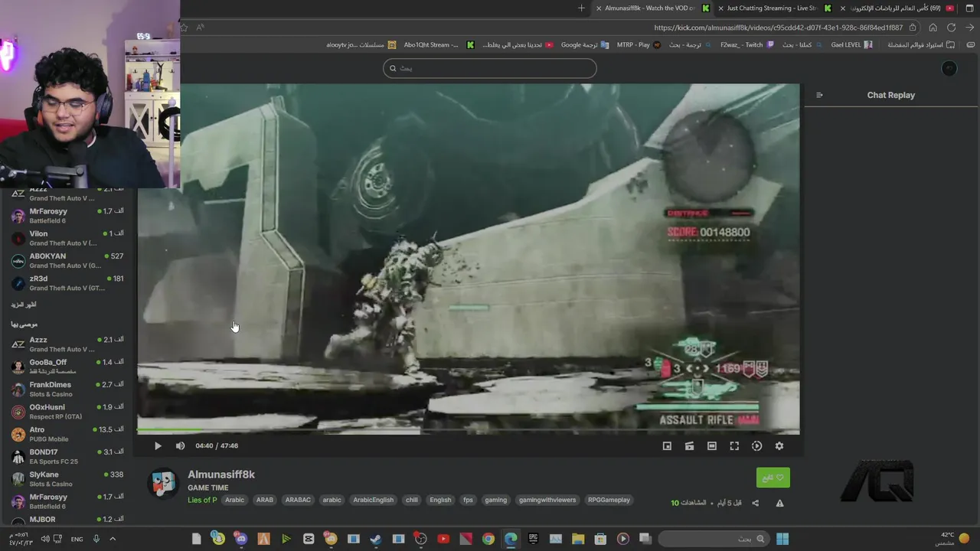Report the video with the warning icon
This screenshot has width=980, height=551.
point(779,503)
